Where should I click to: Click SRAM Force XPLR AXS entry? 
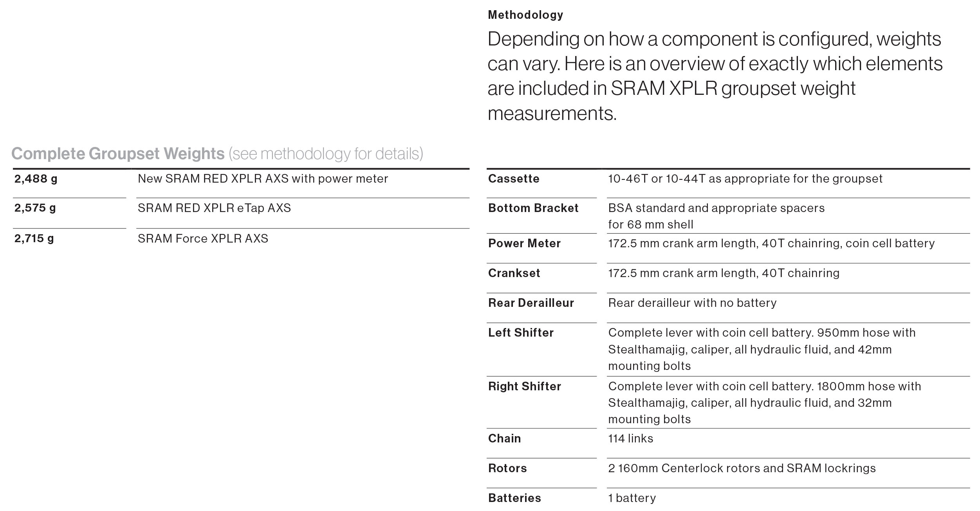point(203,239)
